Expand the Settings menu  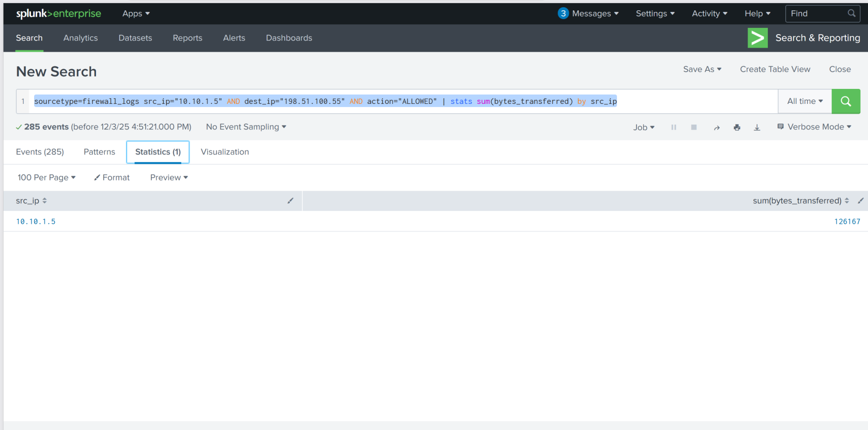655,13
